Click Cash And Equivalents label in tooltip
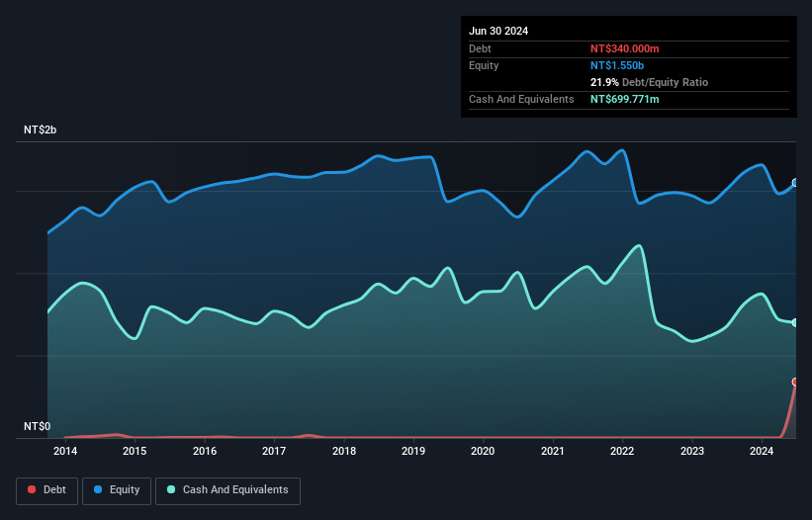Screen dimensions: 812x520 (521, 99)
